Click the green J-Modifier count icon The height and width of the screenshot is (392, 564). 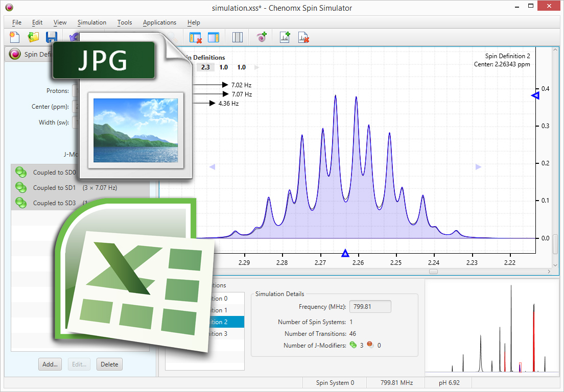point(353,345)
